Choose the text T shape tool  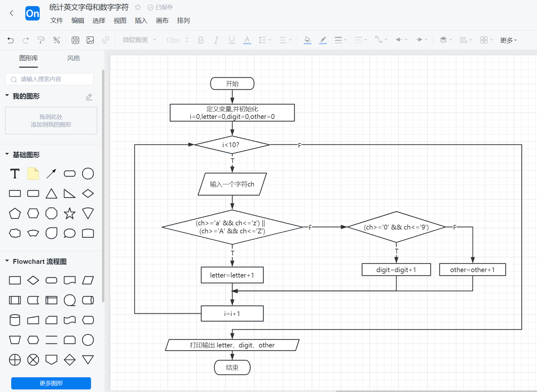[15, 174]
